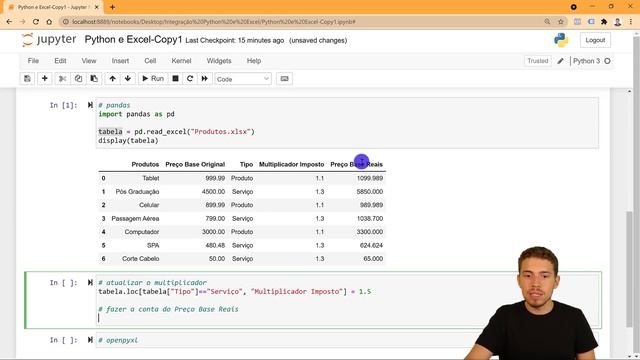
Task: Open the Kernel menu
Action: [x=181, y=61]
